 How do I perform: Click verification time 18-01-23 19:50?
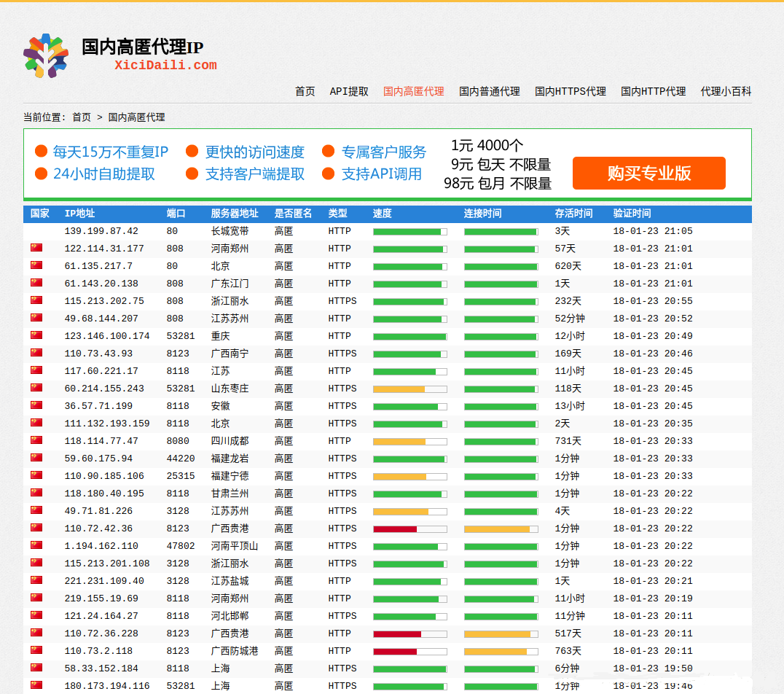[x=653, y=668]
